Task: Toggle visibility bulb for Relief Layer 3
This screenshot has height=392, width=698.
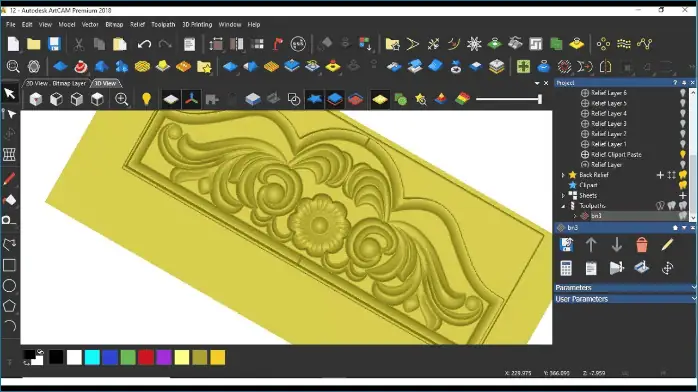Action: [x=682, y=123]
